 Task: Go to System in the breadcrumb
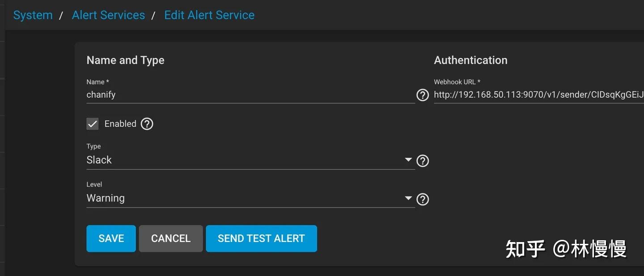point(33,15)
